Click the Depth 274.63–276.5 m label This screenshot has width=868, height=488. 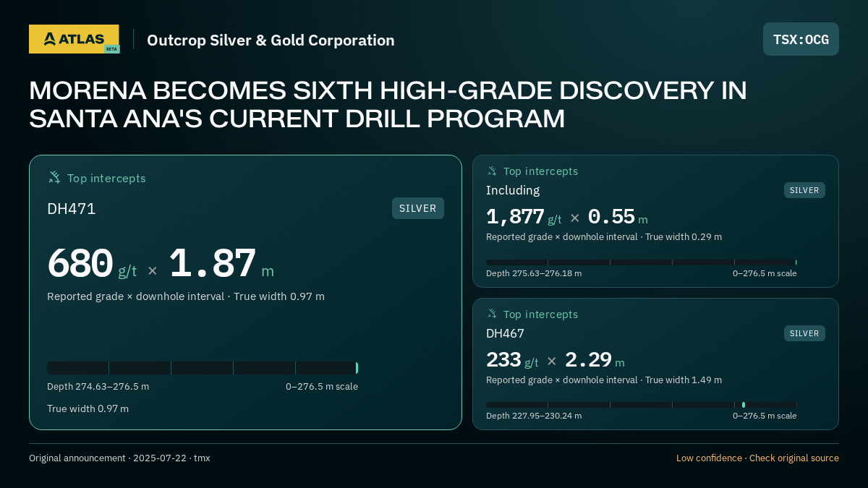tap(98, 386)
